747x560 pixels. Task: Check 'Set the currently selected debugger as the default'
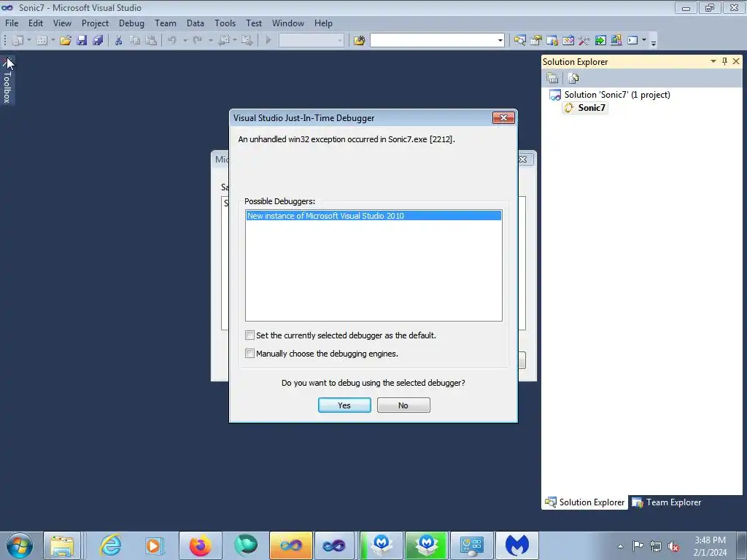pos(249,335)
